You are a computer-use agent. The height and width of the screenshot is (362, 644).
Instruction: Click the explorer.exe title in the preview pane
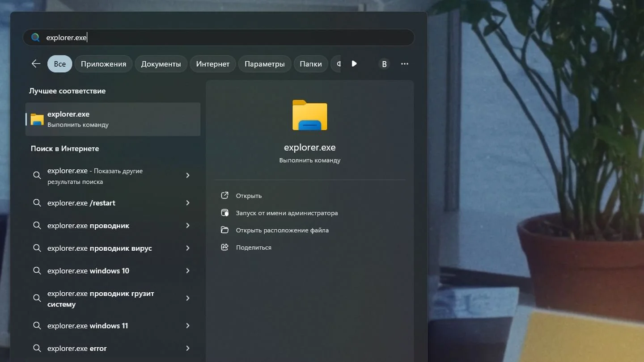(x=310, y=147)
